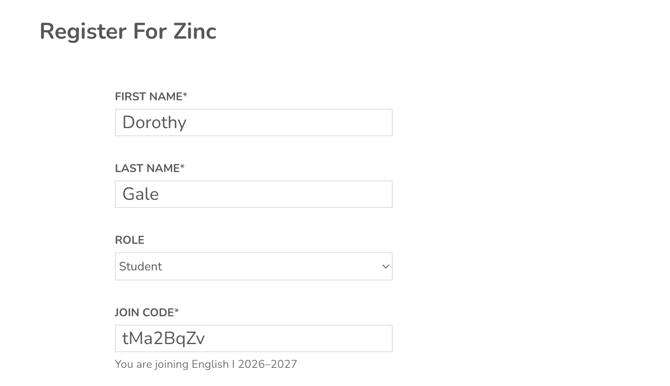670x386 pixels.
Task: Open the Role dropdown showing Student
Action: [x=253, y=266]
